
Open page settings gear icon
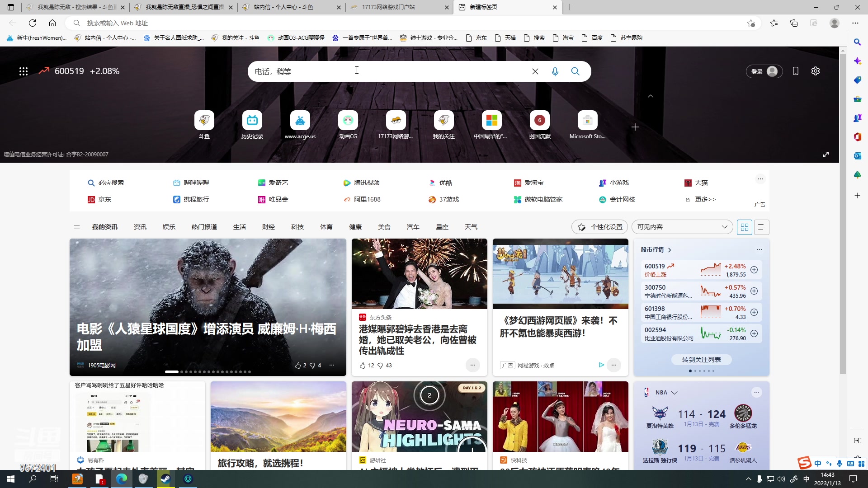(x=816, y=71)
